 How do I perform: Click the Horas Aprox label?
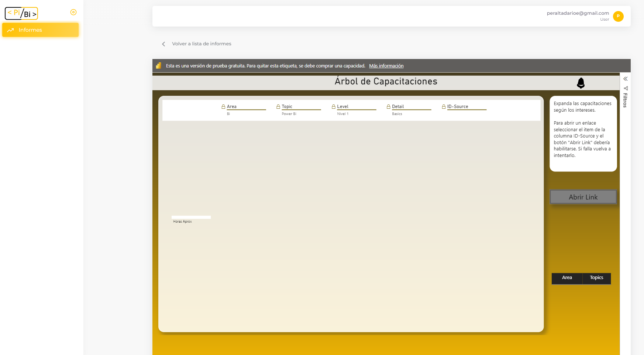point(182,222)
